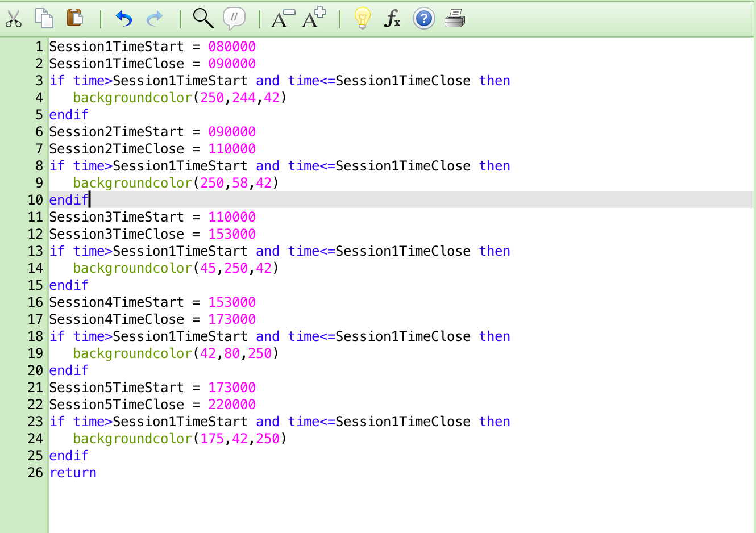756x533 pixels.
Task: Click the line "Session3TimeClose = 153000"
Action: tap(152, 234)
